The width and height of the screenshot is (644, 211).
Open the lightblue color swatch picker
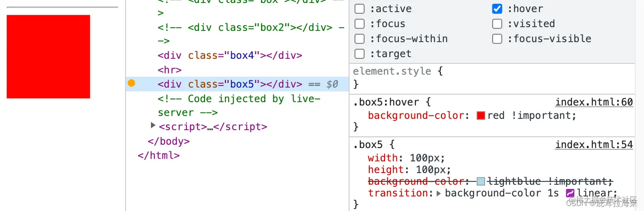[x=481, y=182]
